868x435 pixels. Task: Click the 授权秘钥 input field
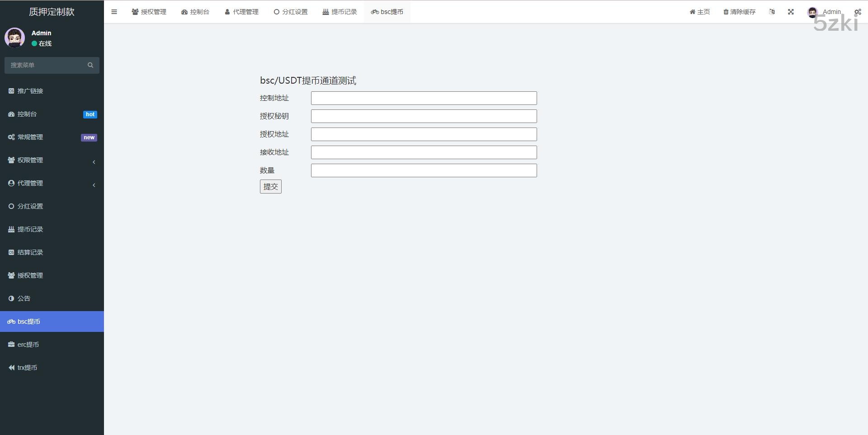[x=424, y=116]
